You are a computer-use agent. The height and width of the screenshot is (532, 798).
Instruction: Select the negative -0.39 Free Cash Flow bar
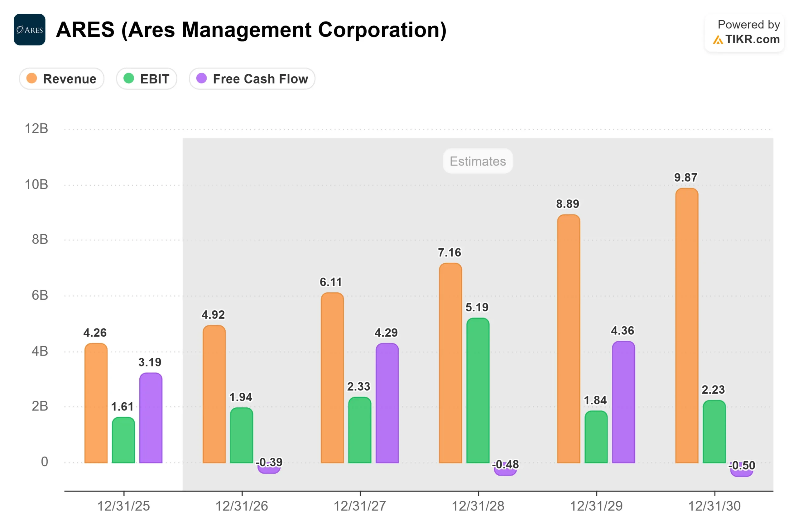tap(269, 468)
